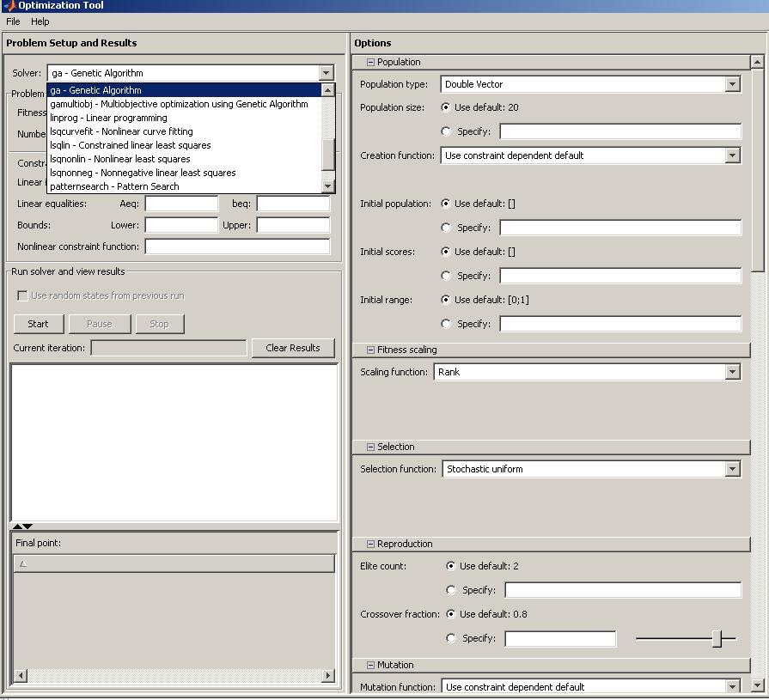Image resolution: width=769 pixels, height=700 pixels.
Task: Click Final point scroll right arrow
Action: (x=328, y=675)
